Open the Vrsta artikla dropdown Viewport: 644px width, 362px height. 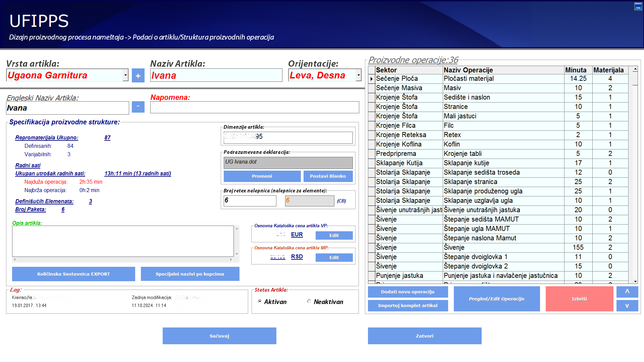coord(125,75)
